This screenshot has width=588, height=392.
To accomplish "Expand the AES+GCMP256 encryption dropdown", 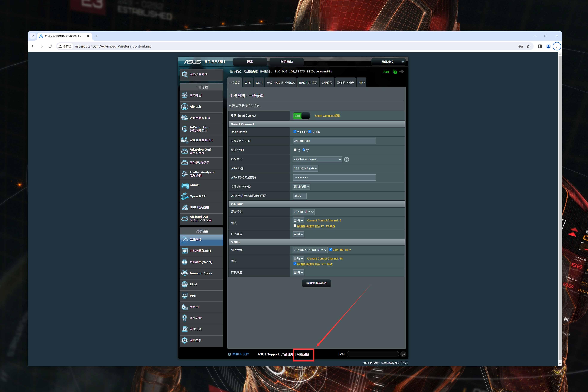I will [305, 169].
